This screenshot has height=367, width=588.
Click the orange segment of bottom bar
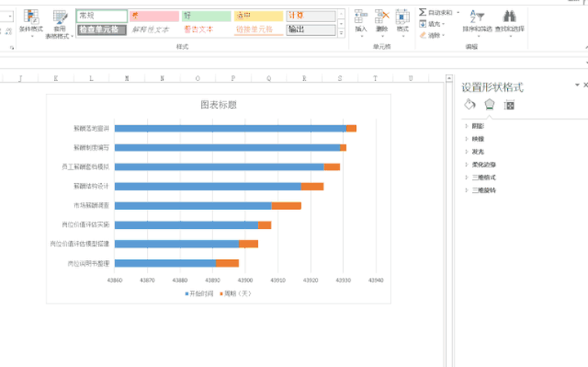coord(227,263)
